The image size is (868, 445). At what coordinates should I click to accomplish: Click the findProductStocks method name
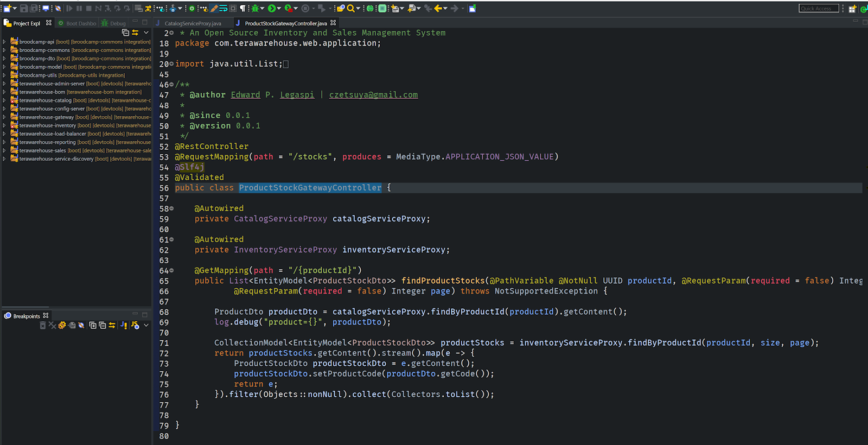443,281
